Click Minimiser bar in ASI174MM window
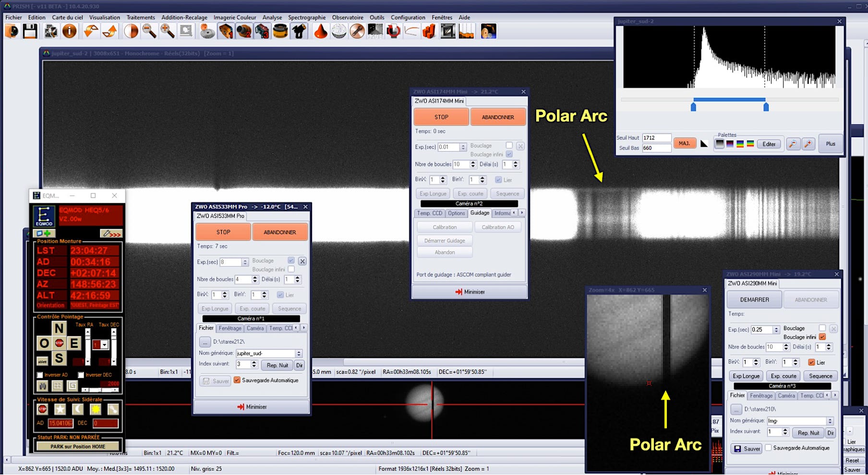Screen dimensions: 868x475 (x=470, y=292)
